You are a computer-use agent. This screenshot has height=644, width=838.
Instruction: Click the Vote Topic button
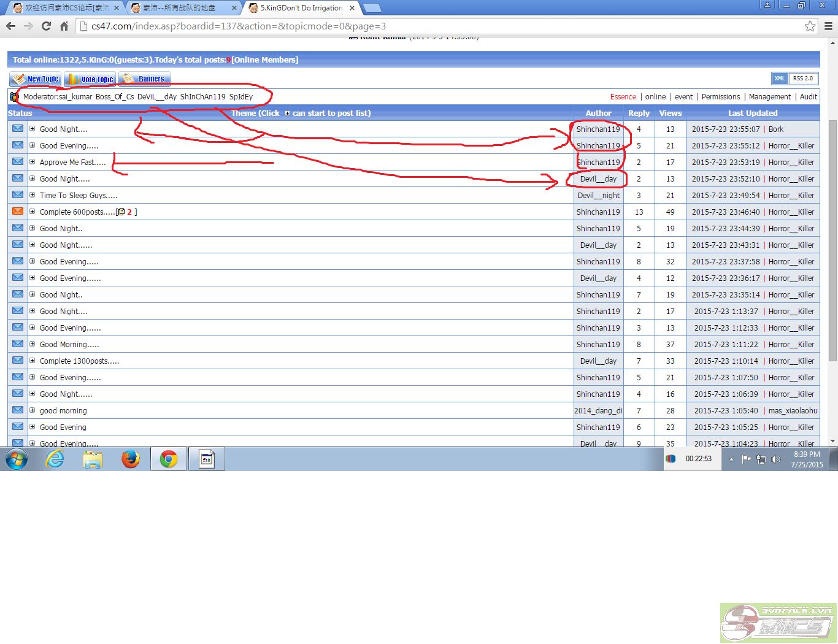90,79
